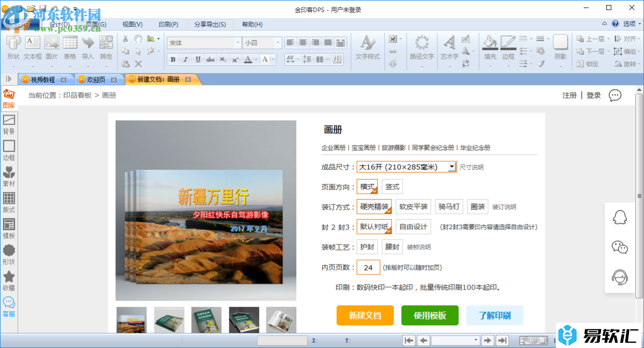
Task: Click the 文字样式 text style icon
Action: (x=367, y=48)
